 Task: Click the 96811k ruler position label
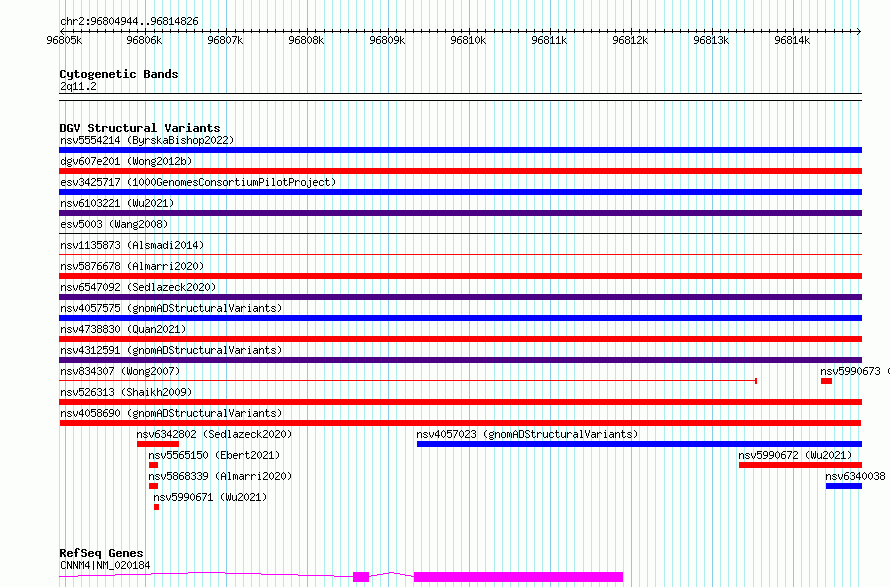pyautogui.click(x=549, y=40)
